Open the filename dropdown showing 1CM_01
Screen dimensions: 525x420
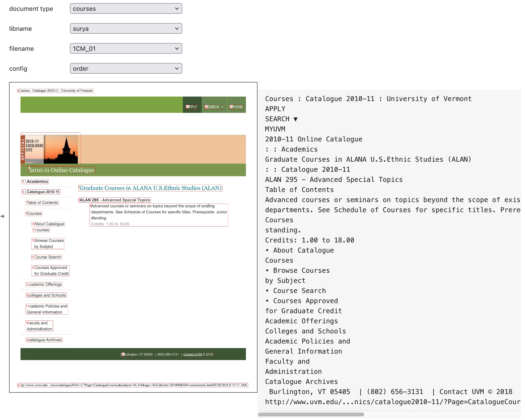[x=126, y=49]
